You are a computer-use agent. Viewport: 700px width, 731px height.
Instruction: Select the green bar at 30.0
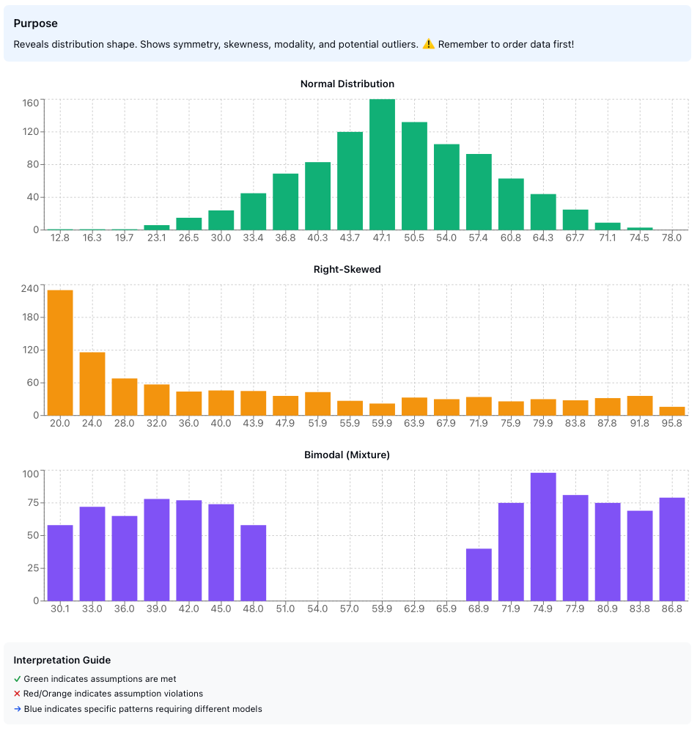[221, 220]
